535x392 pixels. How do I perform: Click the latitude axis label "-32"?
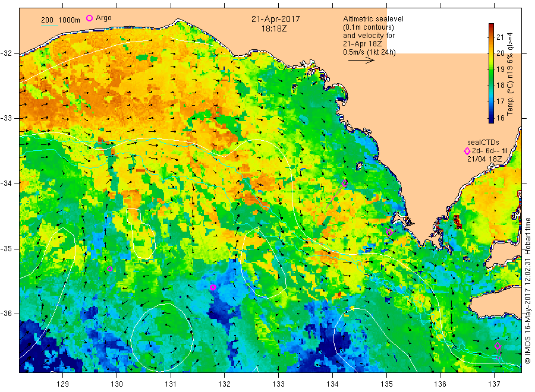pos(6,53)
